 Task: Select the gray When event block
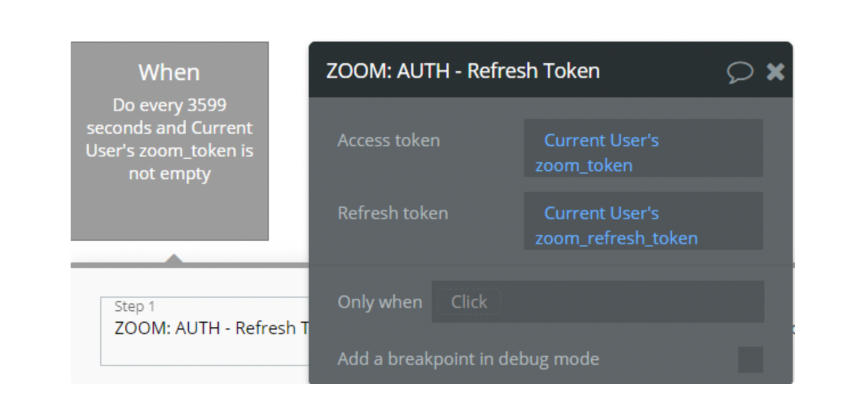tap(170, 141)
